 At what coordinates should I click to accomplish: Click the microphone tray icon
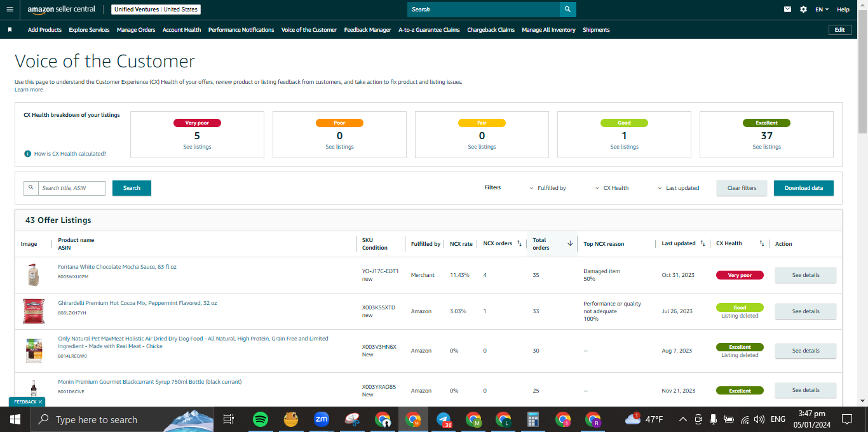(x=714, y=419)
